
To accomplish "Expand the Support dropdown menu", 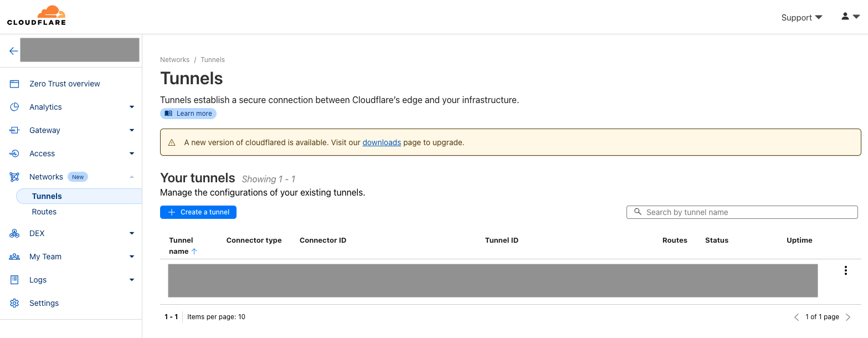I will [x=802, y=18].
